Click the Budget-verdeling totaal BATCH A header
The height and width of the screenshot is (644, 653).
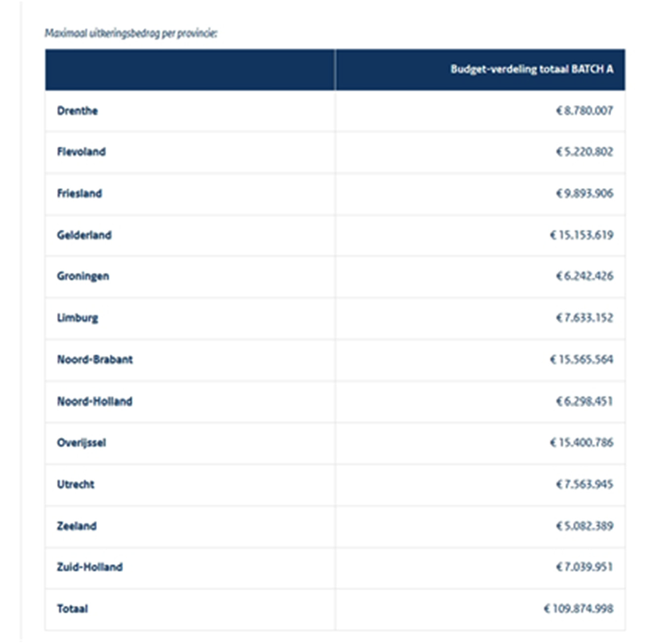[x=531, y=69]
